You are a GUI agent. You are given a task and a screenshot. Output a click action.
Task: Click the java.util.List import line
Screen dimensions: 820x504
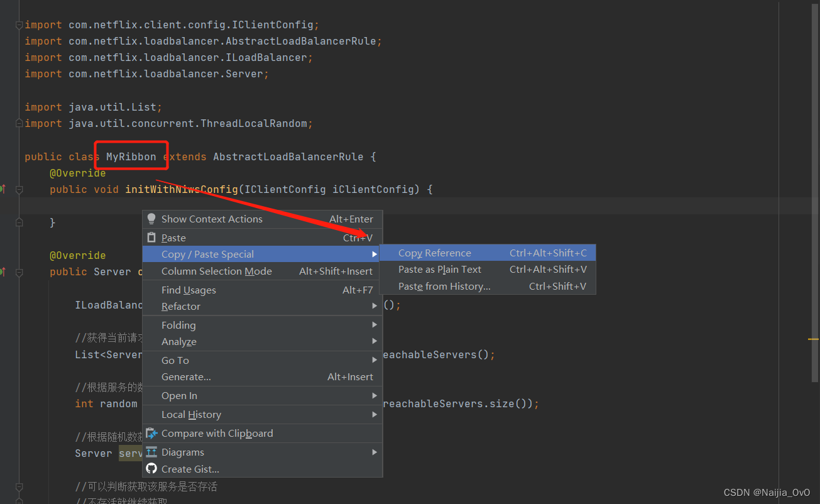click(x=94, y=107)
